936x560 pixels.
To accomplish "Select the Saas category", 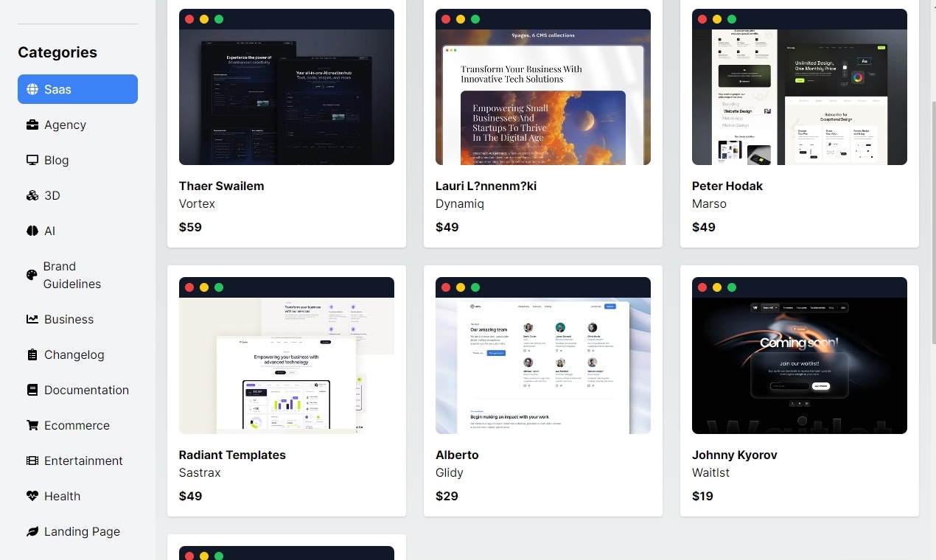I will (77, 89).
